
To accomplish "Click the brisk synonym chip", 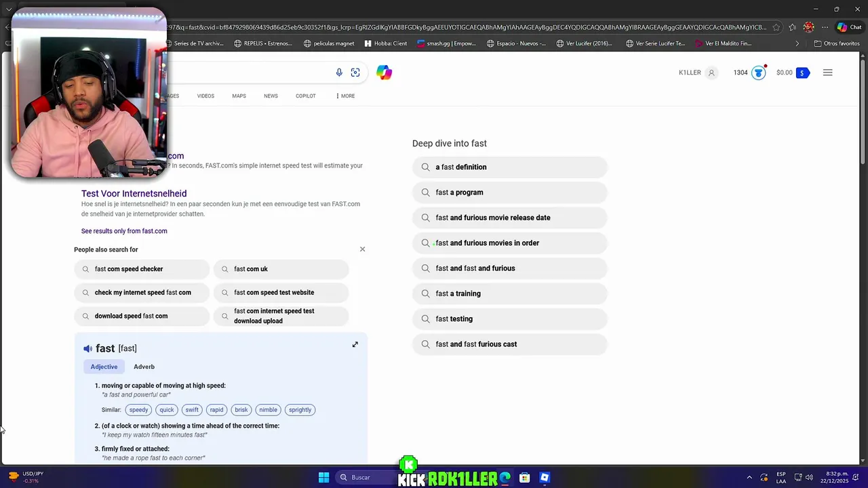I will tap(241, 410).
